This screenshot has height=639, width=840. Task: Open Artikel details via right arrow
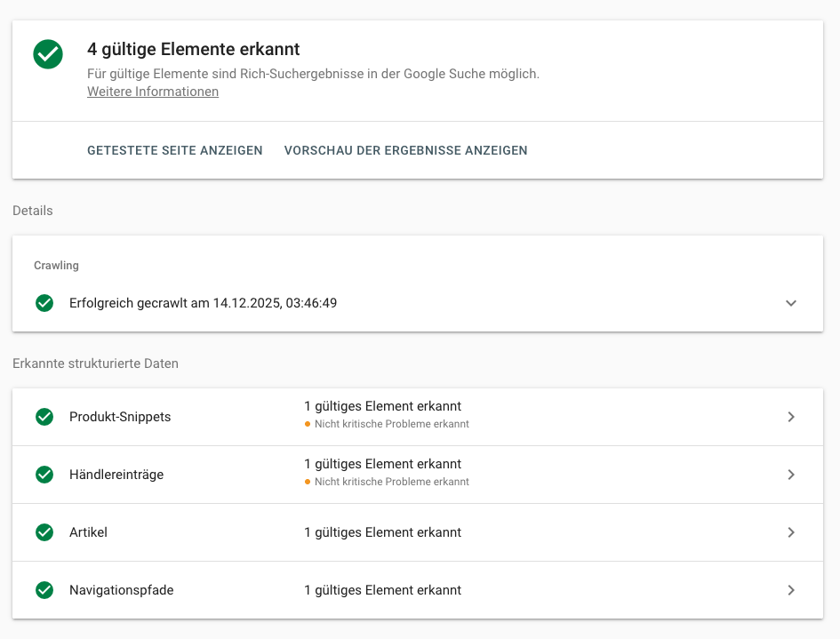(x=791, y=532)
